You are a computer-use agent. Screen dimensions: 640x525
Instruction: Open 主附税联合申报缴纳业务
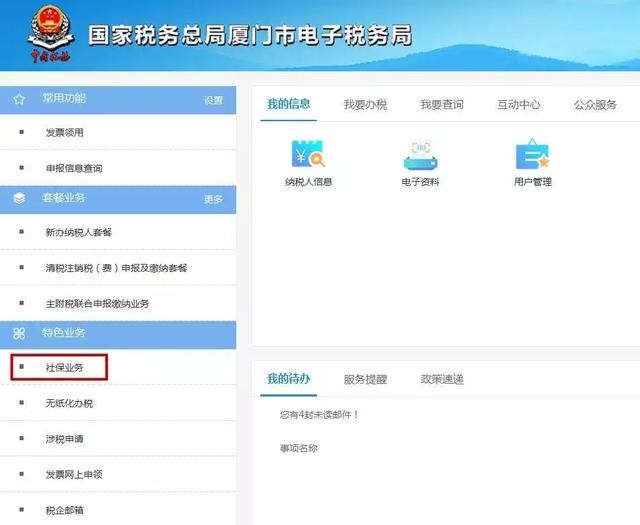click(x=98, y=303)
